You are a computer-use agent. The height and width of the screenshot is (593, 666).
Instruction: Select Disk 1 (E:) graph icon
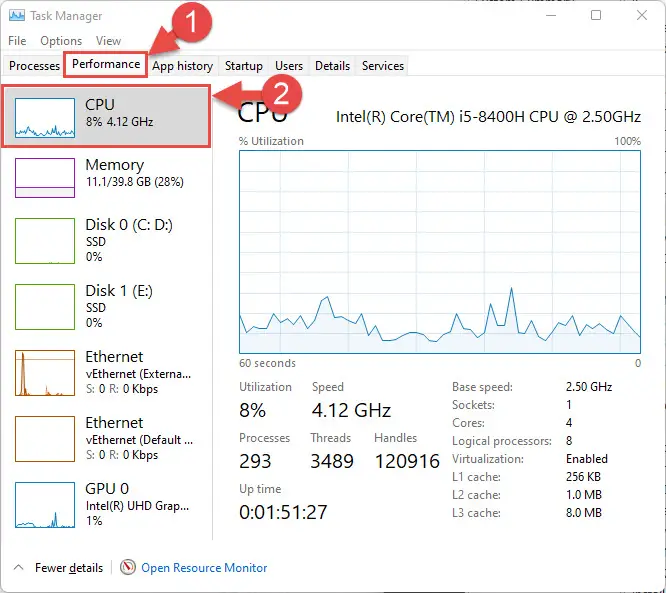click(45, 307)
